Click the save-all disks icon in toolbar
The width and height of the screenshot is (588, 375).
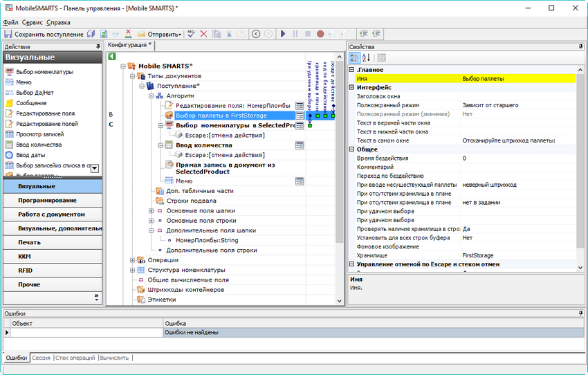pyautogui.click(x=91, y=34)
